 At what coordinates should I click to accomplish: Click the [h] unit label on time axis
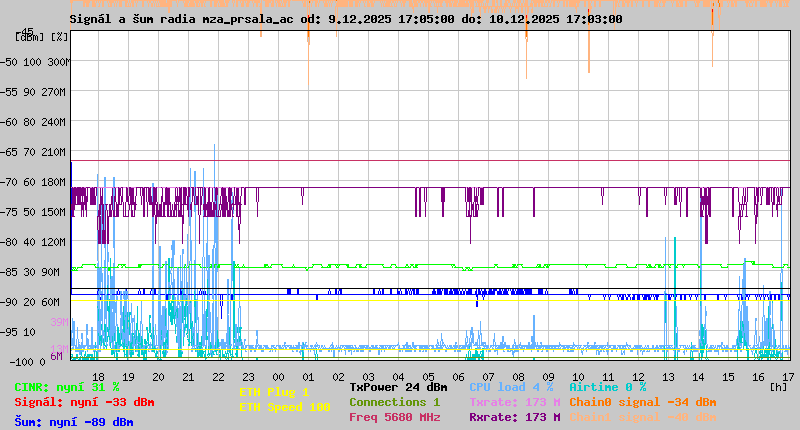776,386
